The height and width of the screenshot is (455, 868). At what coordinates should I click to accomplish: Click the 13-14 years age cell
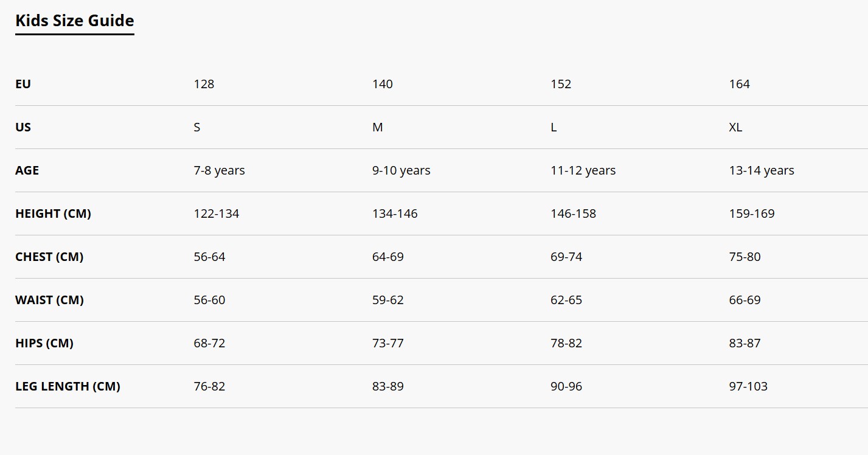(762, 170)
